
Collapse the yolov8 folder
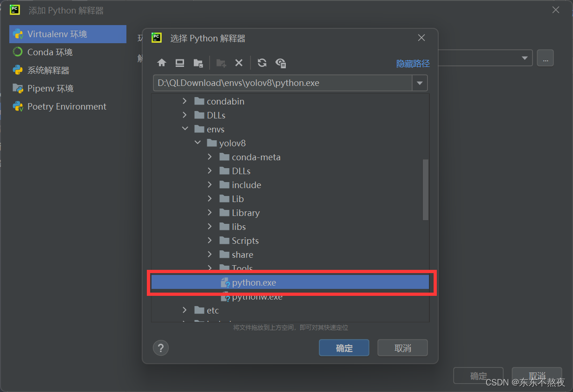198,143
